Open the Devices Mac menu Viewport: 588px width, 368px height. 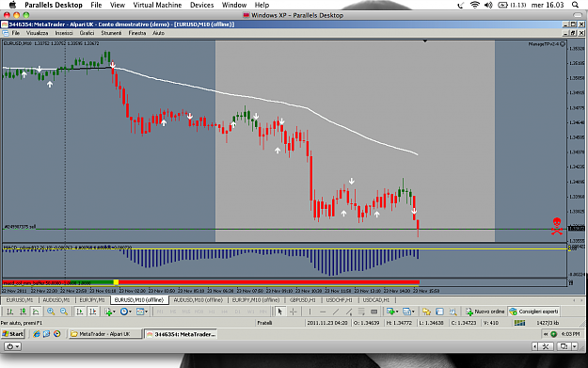(x=201, y=5)
